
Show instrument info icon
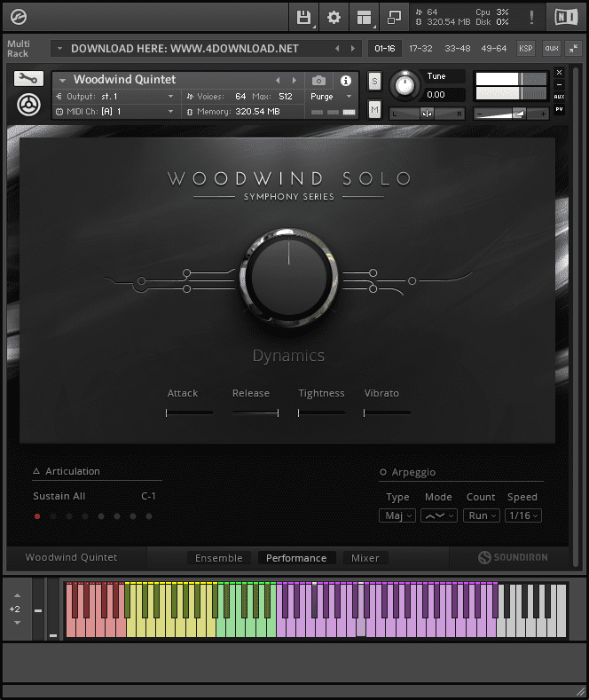(x=345, y=81)
